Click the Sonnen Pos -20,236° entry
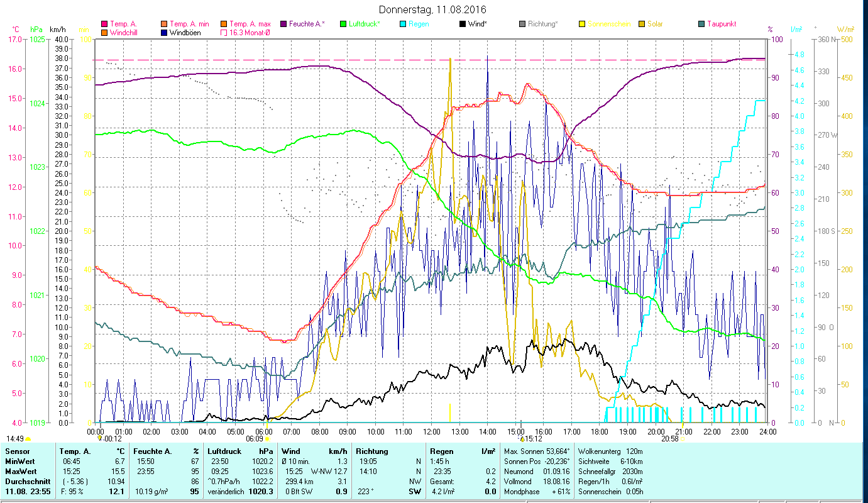This screenshot has height=503, width=868. (x=537, y=462)
